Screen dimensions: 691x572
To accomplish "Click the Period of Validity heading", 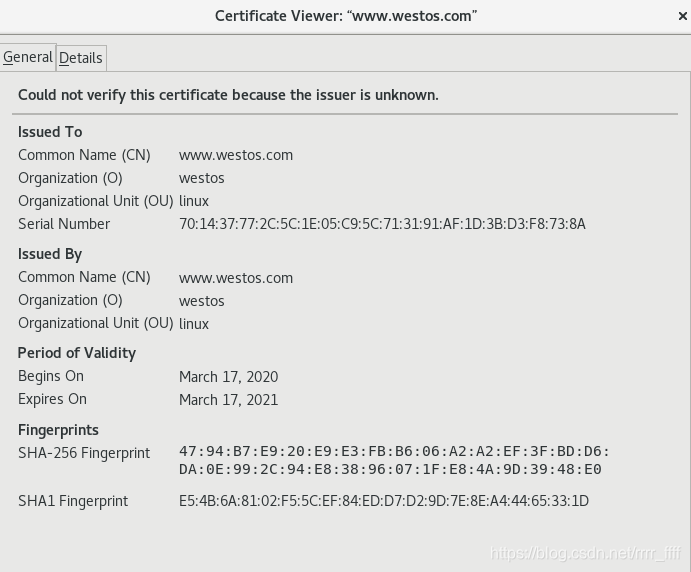I will click(77, 353).
